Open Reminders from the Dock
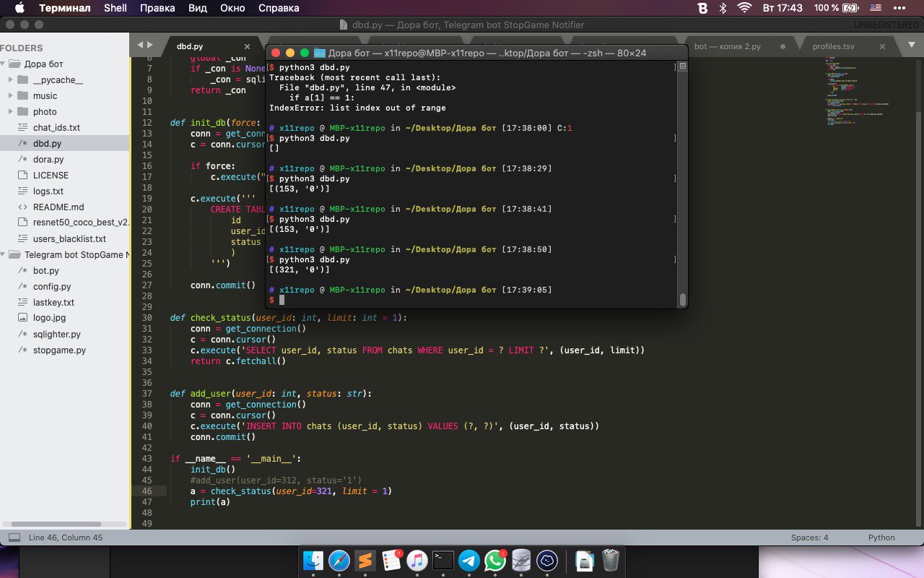924x578 pixels. click(391, 561)
